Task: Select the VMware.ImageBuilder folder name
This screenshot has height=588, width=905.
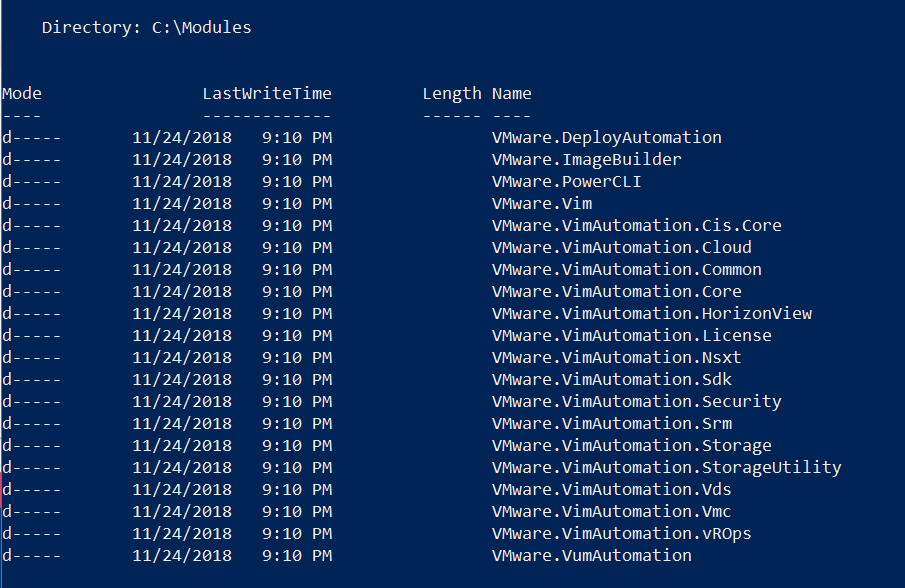Action: (586, 160)
